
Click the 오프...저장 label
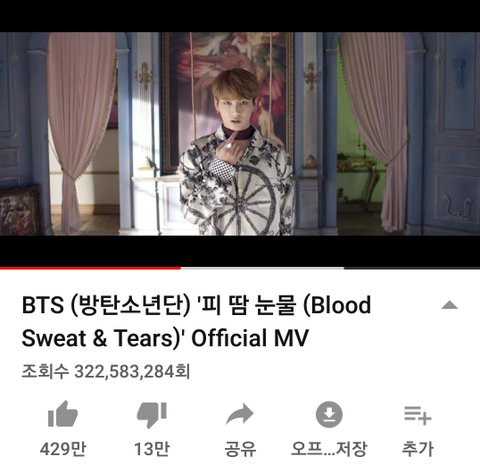click(x=329, y=449)
